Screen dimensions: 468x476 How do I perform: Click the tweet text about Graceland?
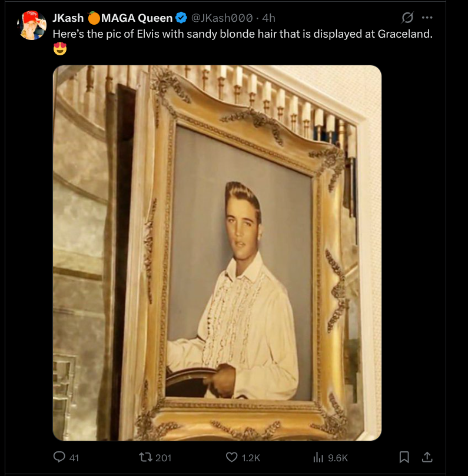(243, 34)
